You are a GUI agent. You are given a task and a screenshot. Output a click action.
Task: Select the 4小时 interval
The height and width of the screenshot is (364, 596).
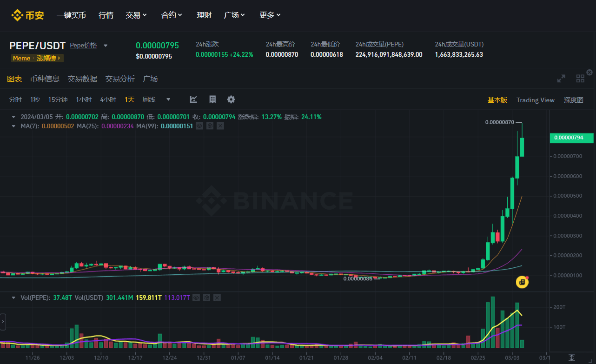(108, 99)
